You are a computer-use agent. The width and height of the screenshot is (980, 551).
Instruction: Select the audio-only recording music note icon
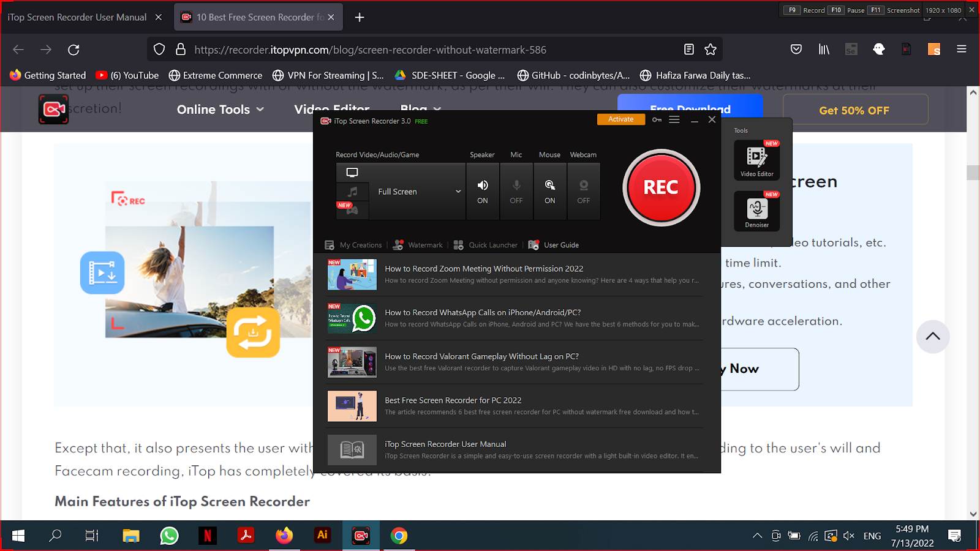(x=352, y=192)
